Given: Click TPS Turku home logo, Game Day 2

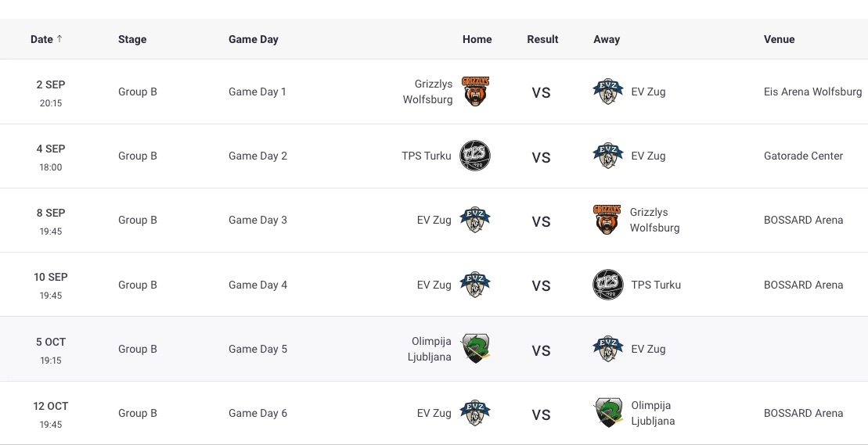Looking at the screenshot, I should (475, 156).
